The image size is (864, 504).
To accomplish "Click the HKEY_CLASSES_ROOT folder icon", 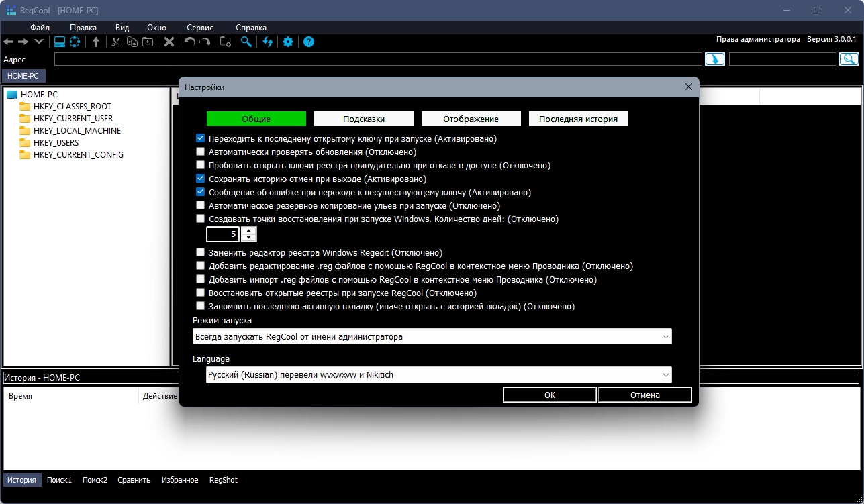I will click(25, 107).
